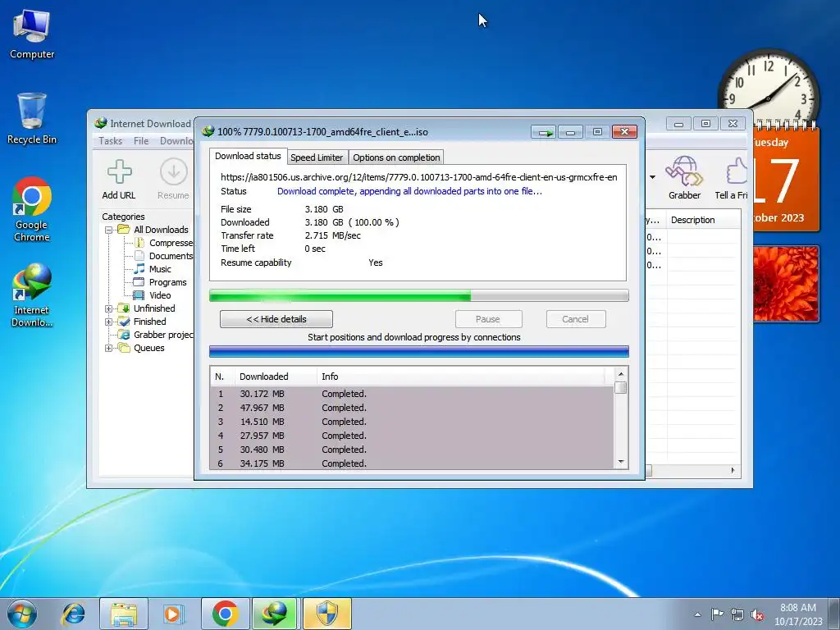The image size is (840, 630).
Task: Click the Windows Start orb
Action: (x=22, y=614)
